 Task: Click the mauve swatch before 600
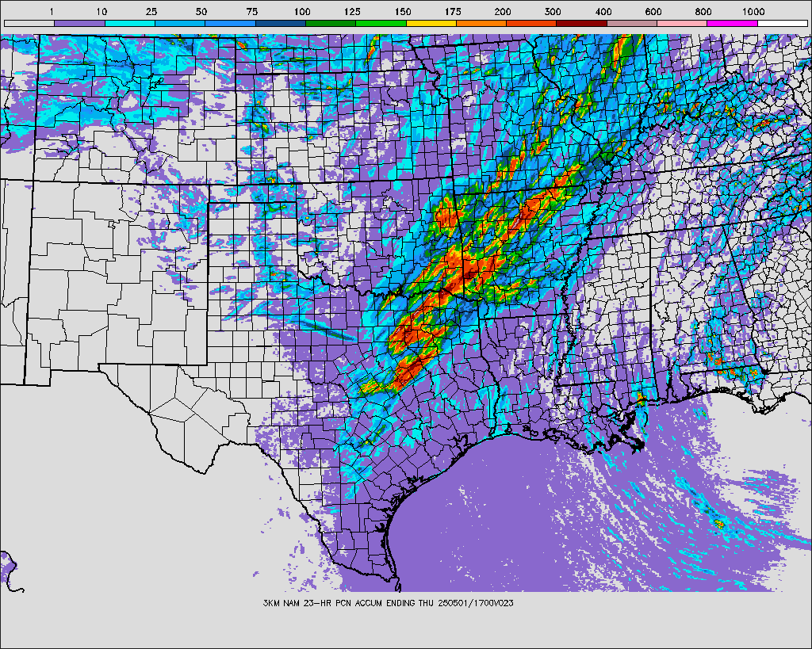point(632,23)
